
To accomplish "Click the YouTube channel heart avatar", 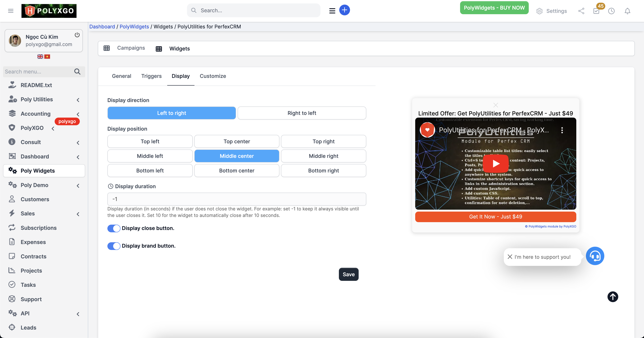I will 427,130.
